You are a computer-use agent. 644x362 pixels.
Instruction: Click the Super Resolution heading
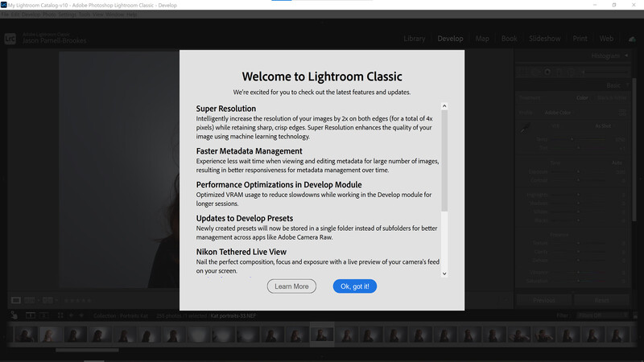tap(226, 109)
